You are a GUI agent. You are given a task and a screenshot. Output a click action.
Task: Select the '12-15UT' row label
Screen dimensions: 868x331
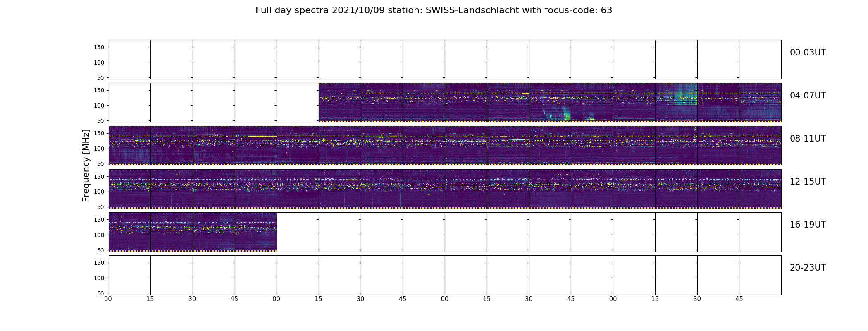point(808,182)
